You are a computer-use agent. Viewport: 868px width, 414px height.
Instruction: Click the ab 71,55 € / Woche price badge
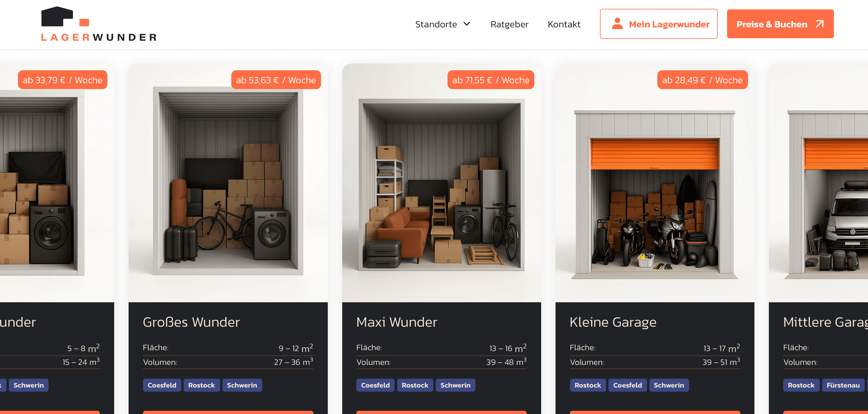[x=490, y=80]
